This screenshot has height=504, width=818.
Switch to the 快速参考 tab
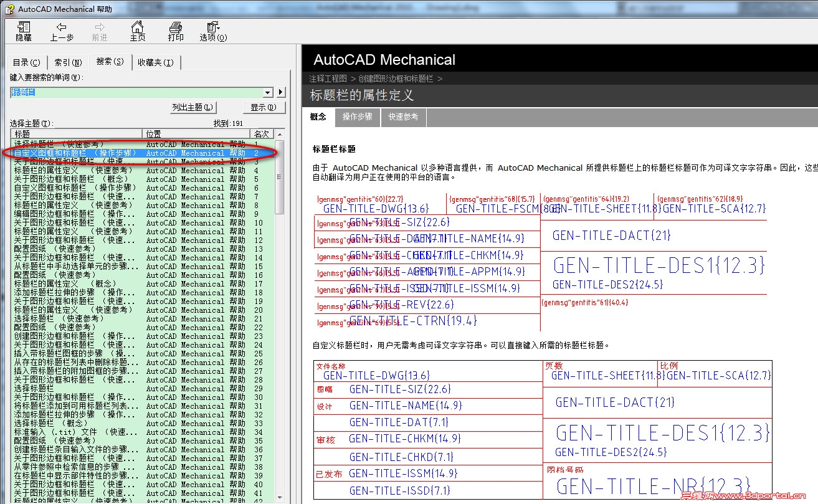click(x=404, y=116)
